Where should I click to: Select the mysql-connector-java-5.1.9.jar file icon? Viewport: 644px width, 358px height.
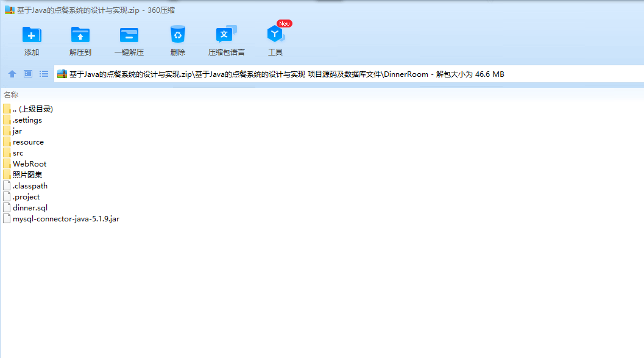pyautogui.click(x=7, y=219)
